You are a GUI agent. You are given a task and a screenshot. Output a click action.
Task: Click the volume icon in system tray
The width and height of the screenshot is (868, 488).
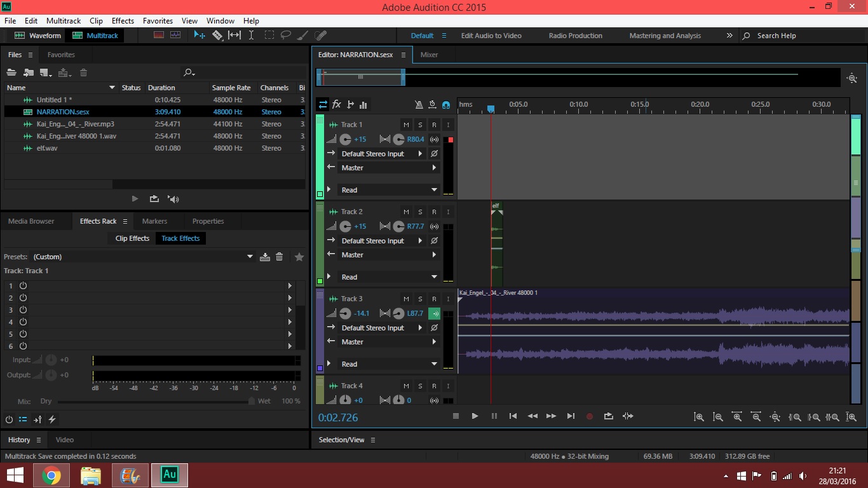pyautogui.click(x=804, y=476)
